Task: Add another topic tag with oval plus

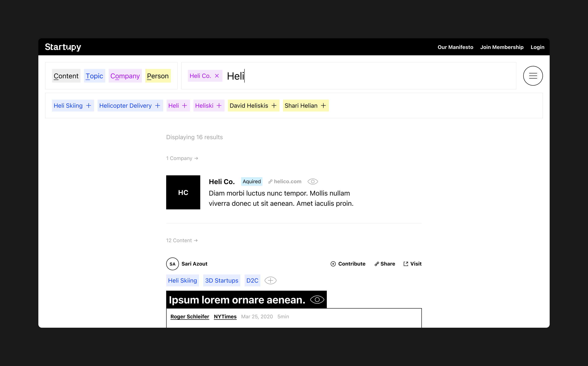Action: [x=270, y=280]
